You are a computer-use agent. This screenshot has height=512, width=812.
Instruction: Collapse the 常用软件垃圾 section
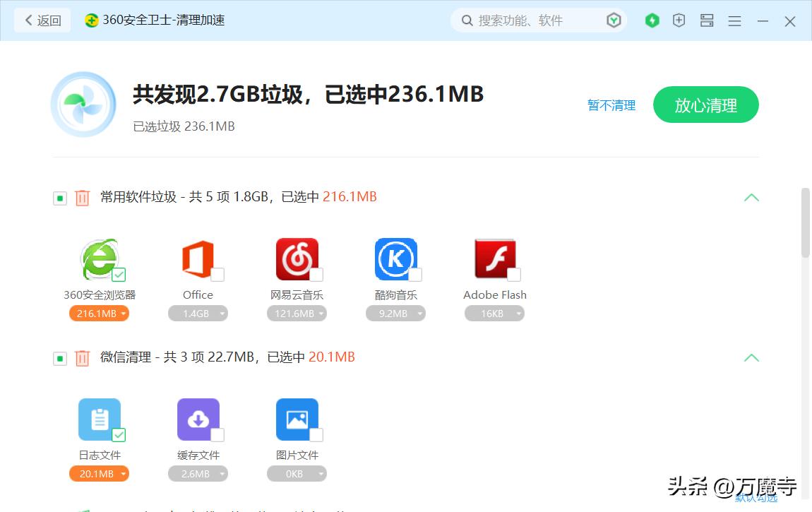(751, 198)
